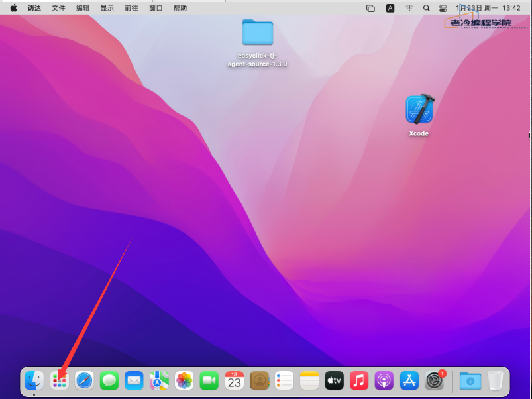Screen dimensions: 532x399
Task: Open the 访达 menu
Action: point(34,8)
